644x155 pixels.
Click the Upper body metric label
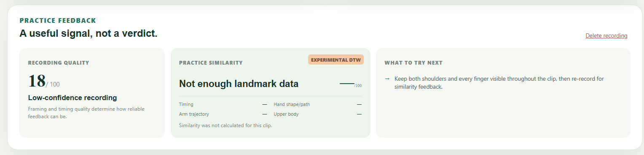point(287,114)
